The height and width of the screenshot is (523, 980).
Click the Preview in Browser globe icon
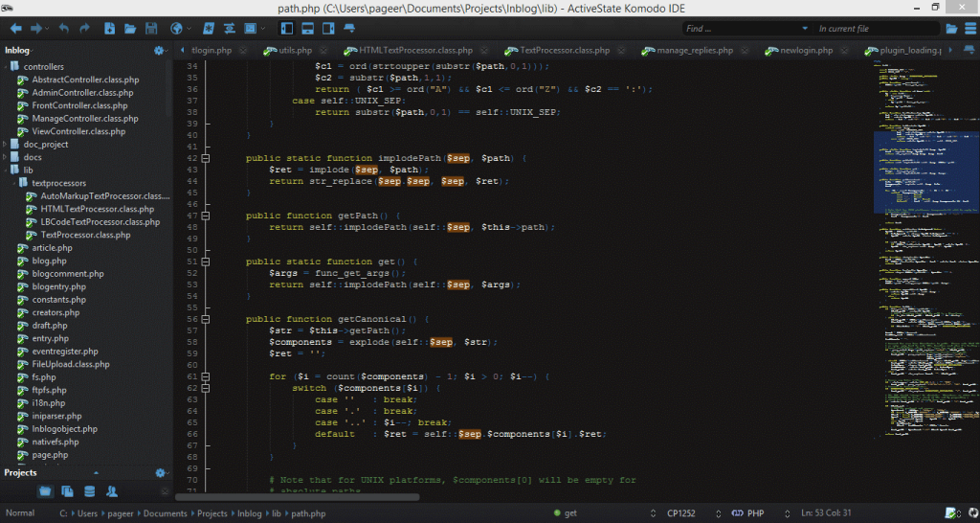176,28
